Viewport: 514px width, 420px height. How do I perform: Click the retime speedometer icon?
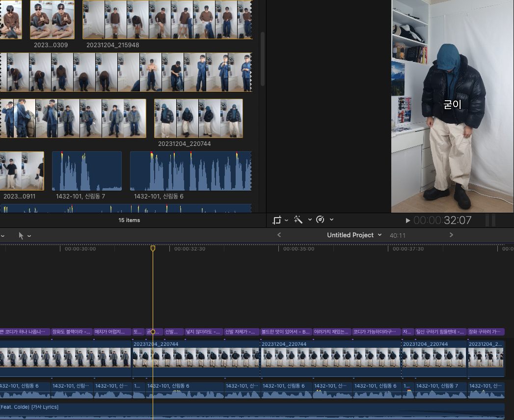(320, 220)
